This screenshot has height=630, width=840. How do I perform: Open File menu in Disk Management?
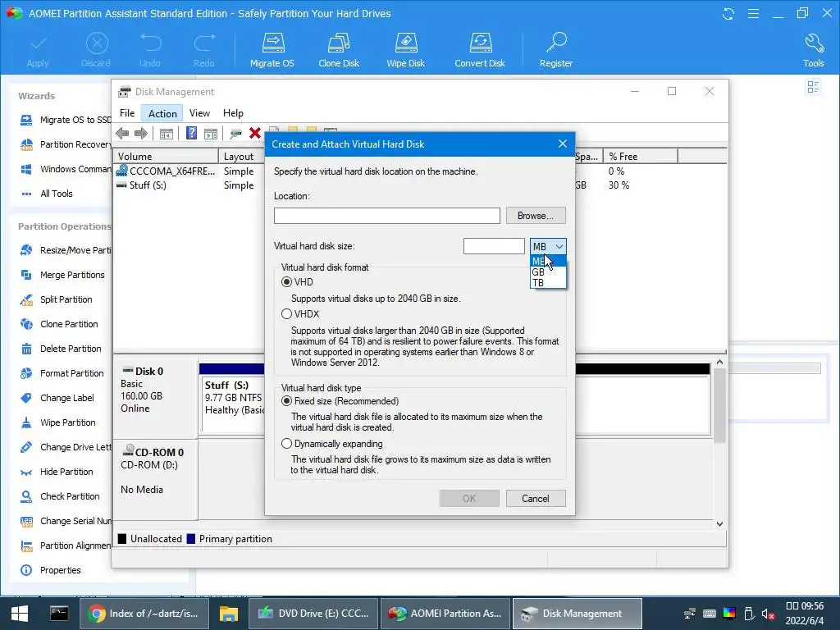[127, 113]
